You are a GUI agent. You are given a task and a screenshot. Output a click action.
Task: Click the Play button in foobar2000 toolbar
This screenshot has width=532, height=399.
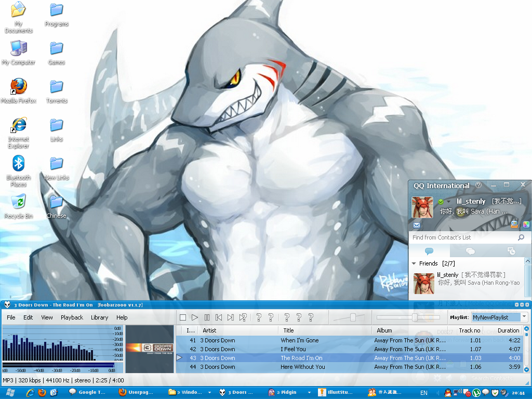click(195, 317)
